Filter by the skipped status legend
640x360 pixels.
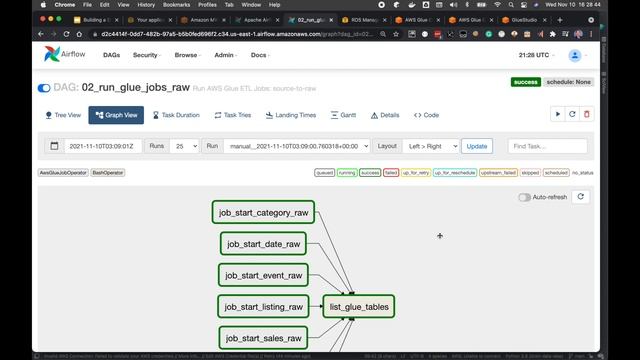point(530,173)
